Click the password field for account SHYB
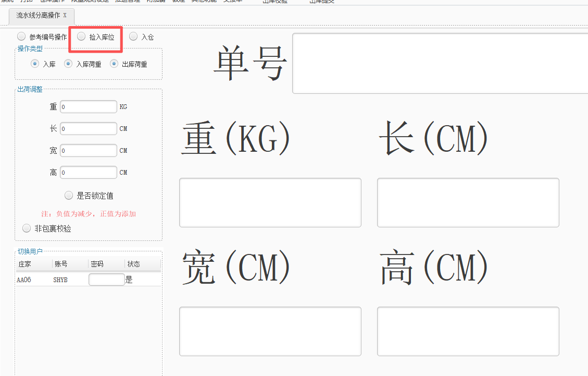Screen dimensions: 588x376 click(x=106, y=280)
